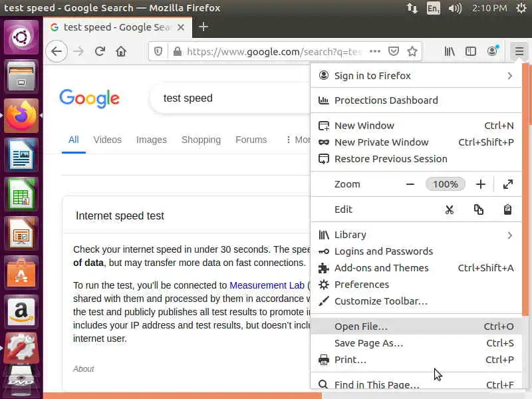Save page to Pocket
532x399 pixels.
tap(394, 51)
